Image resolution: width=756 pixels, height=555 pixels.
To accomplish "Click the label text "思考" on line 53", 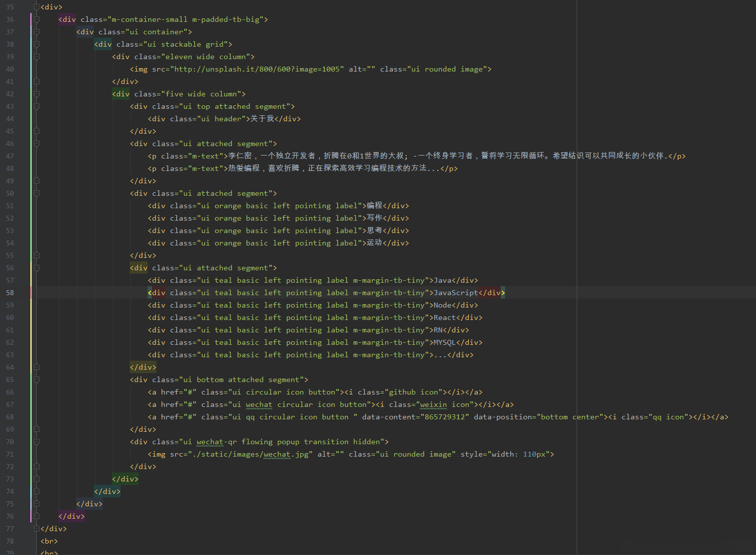I will point(375,231).
